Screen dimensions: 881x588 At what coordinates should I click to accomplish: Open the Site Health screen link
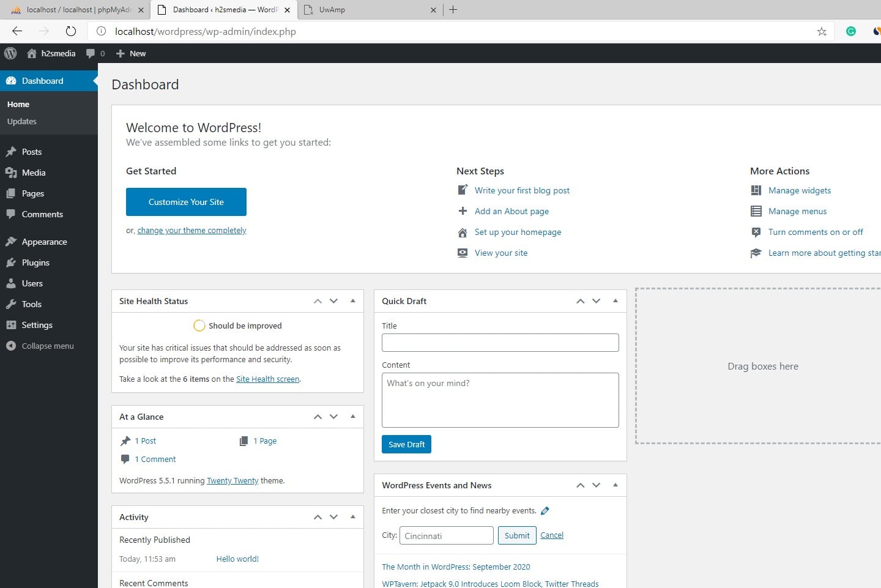[x=267, y=379]
